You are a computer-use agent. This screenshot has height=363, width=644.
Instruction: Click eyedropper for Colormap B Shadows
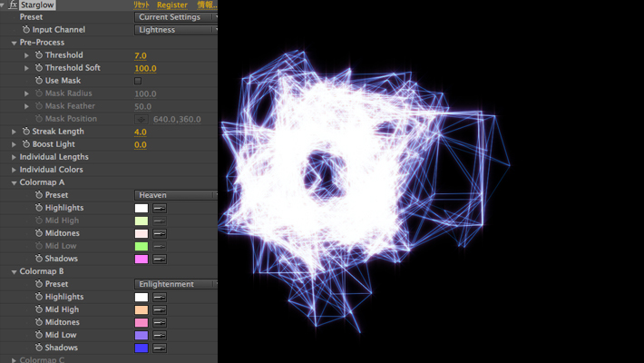click(x=160, y=348)
